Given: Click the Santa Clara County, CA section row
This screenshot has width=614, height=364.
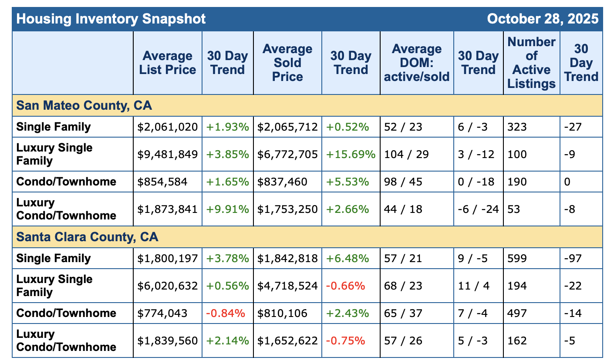Looking at the screenshot, I should (87, 237).
